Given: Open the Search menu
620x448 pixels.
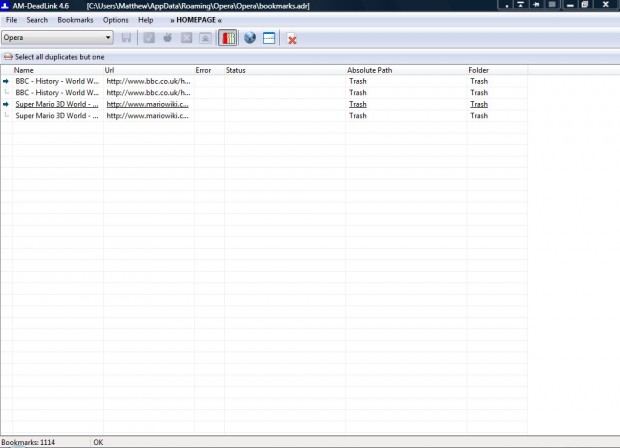Looking at the screenshot, I should (x=37, y=20).
